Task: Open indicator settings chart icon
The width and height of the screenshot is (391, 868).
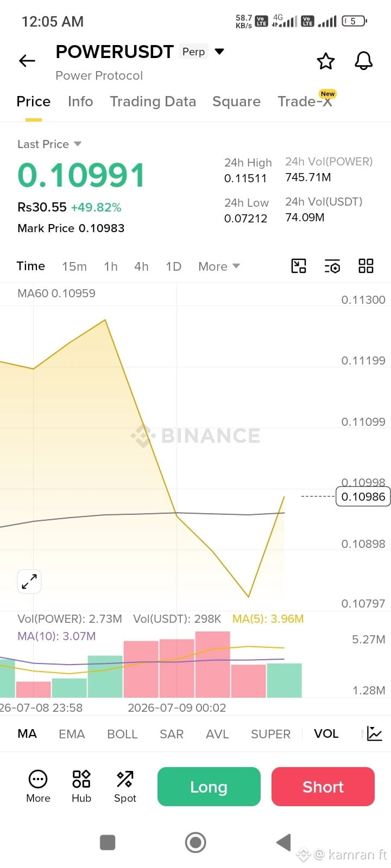Action: (375, 733)
